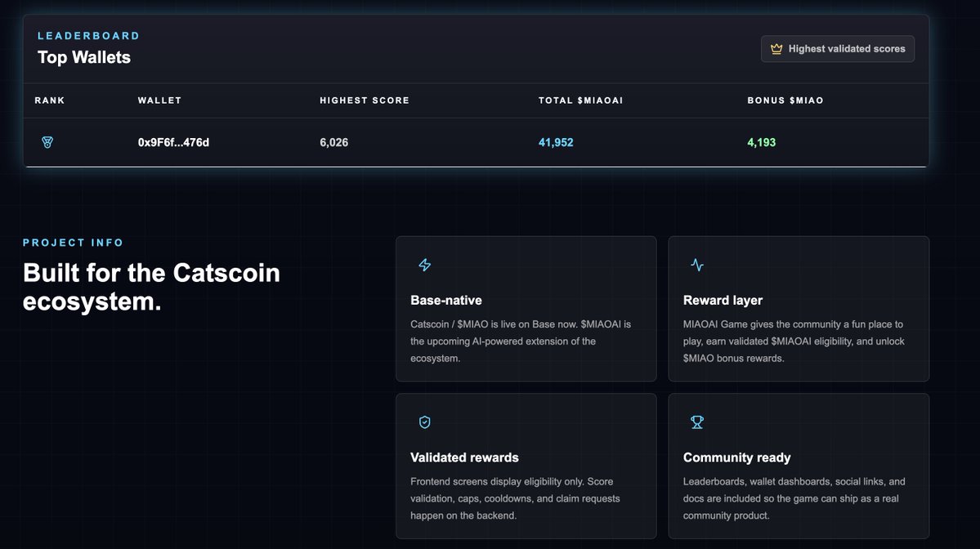Click the Reward layer description starting 'MIAOAI Game gives'
This screenshot has height=549, width=980.
coord(794,341)
